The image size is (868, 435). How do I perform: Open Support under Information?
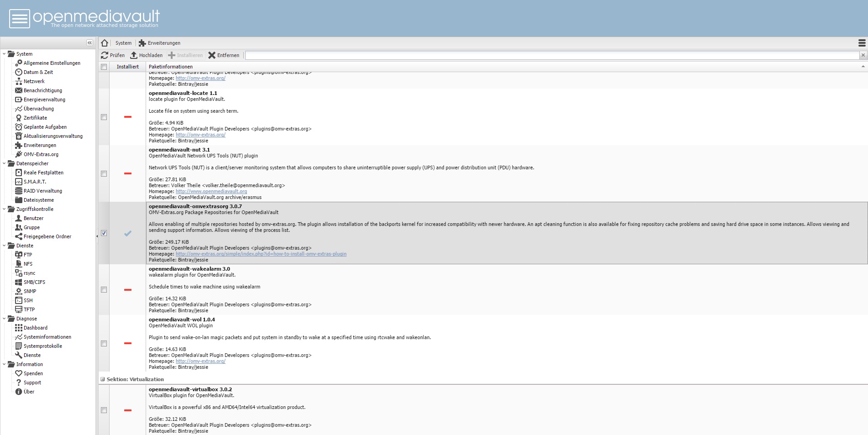(32, 383)
